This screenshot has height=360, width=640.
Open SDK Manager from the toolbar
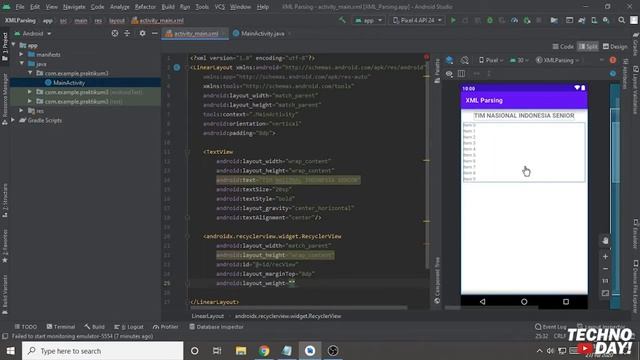point(606,20)
